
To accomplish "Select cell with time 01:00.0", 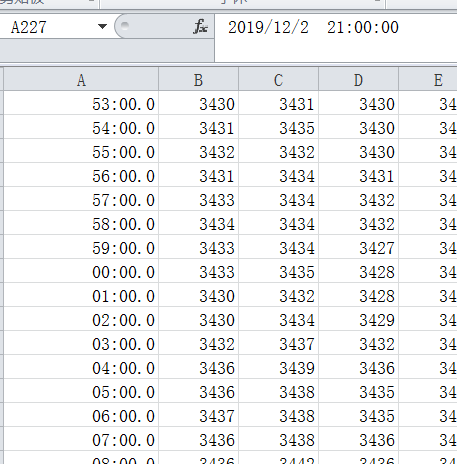I will [x=81, y=295].
